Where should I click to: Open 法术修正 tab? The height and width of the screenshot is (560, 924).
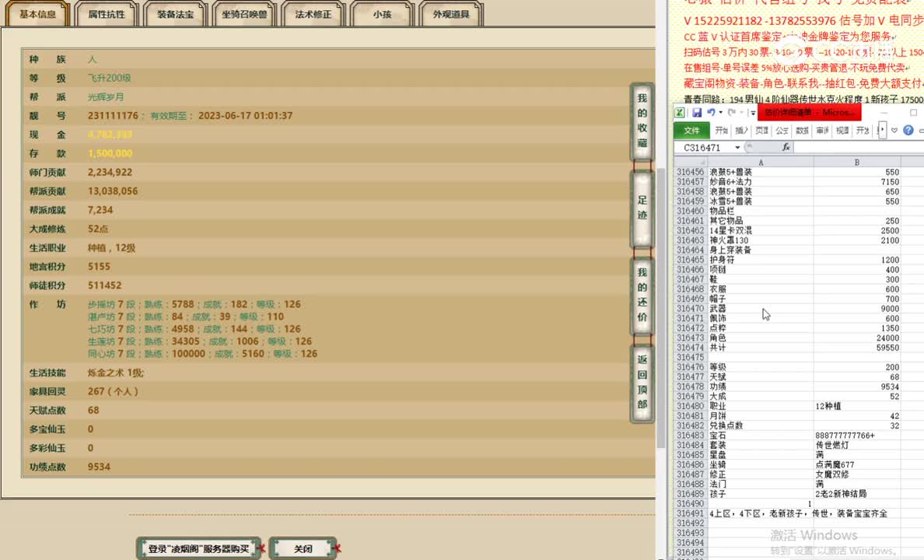pyautogui.click(x=313, y=14)
